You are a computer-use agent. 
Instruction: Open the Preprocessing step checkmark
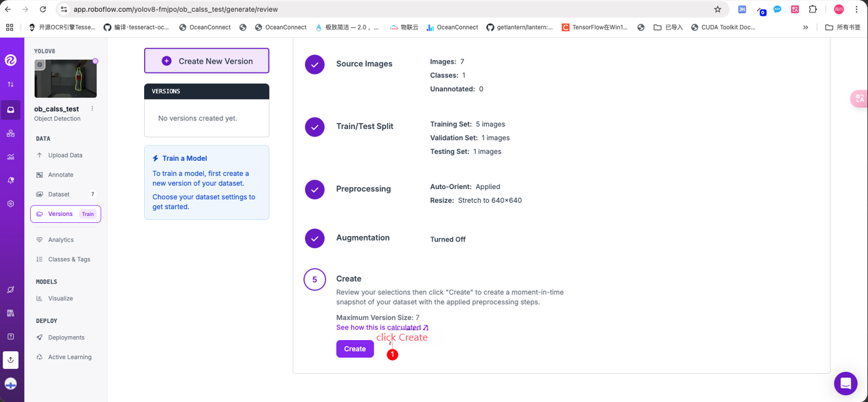(x=315, y=189)
